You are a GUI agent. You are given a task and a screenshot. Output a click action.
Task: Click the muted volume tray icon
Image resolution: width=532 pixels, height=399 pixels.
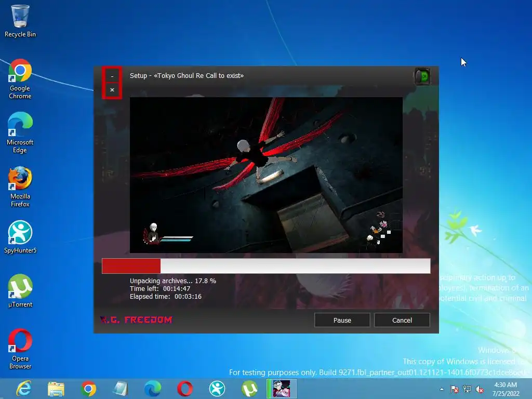480,389
